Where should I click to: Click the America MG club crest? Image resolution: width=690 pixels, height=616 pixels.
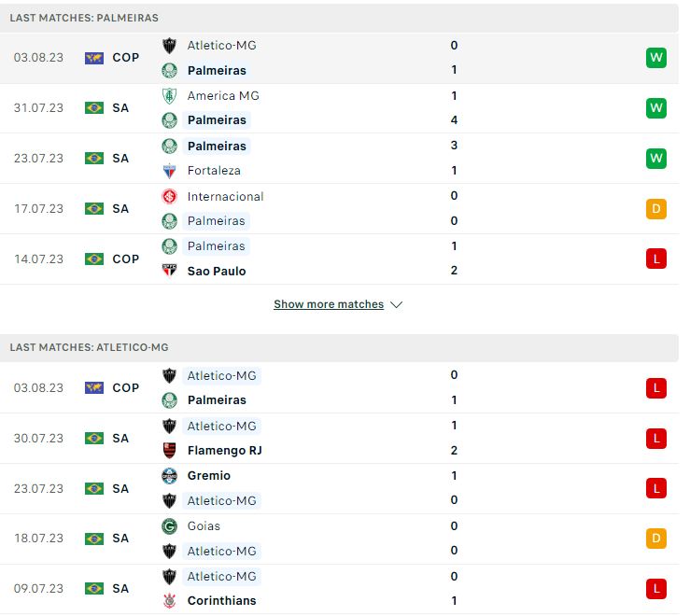(169, 96)
